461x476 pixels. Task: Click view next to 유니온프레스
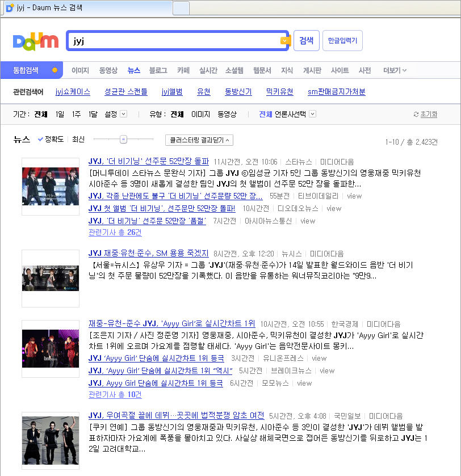click(x=319, y=359)
